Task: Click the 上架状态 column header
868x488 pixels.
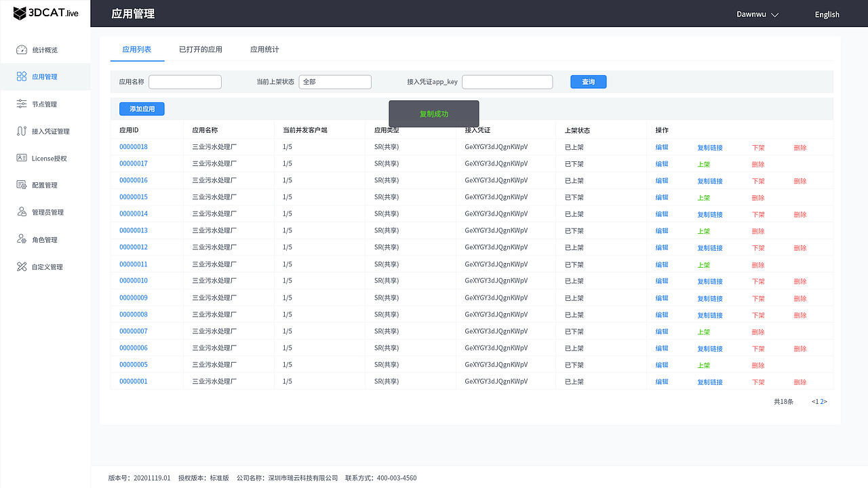Action: click(577, 130)
